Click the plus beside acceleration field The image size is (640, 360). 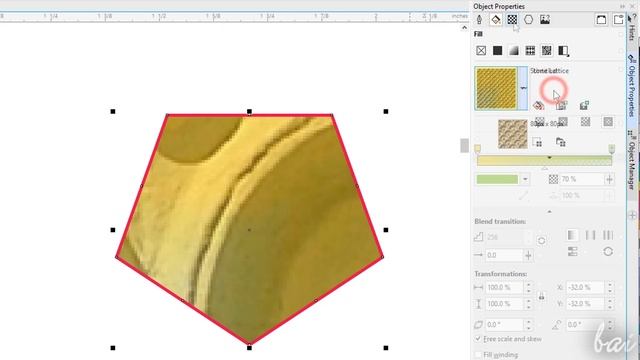(x=528, y=256)
